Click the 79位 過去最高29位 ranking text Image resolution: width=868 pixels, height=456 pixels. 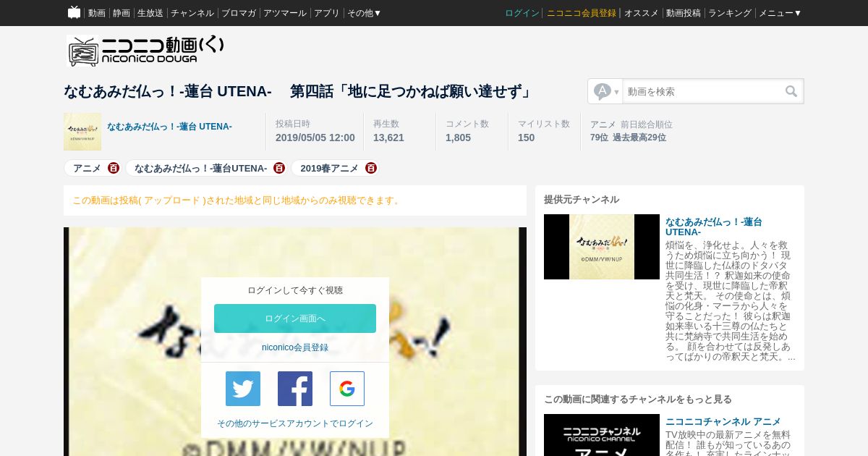pos(628,138)
